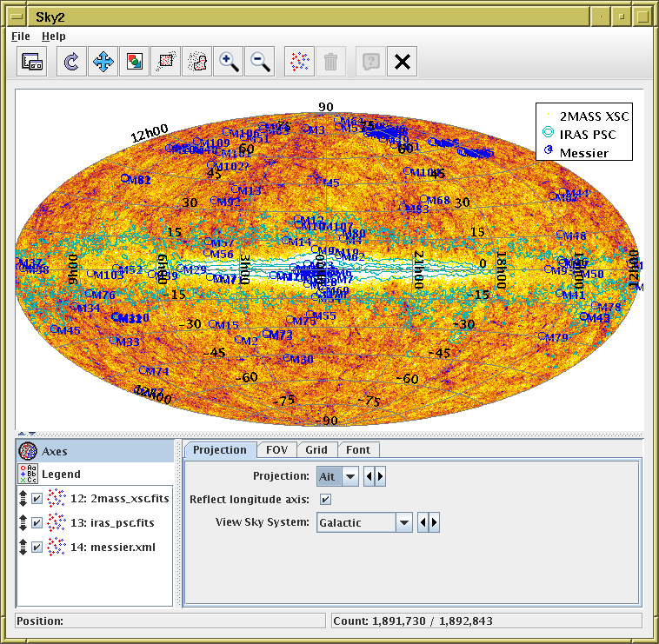Open the File menu

click(x=21, y=37)
